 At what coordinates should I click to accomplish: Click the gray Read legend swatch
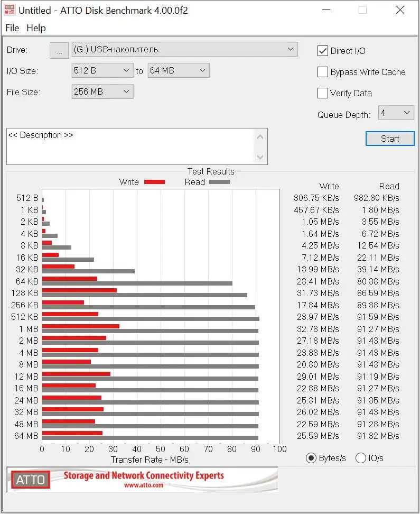[219, 182]
